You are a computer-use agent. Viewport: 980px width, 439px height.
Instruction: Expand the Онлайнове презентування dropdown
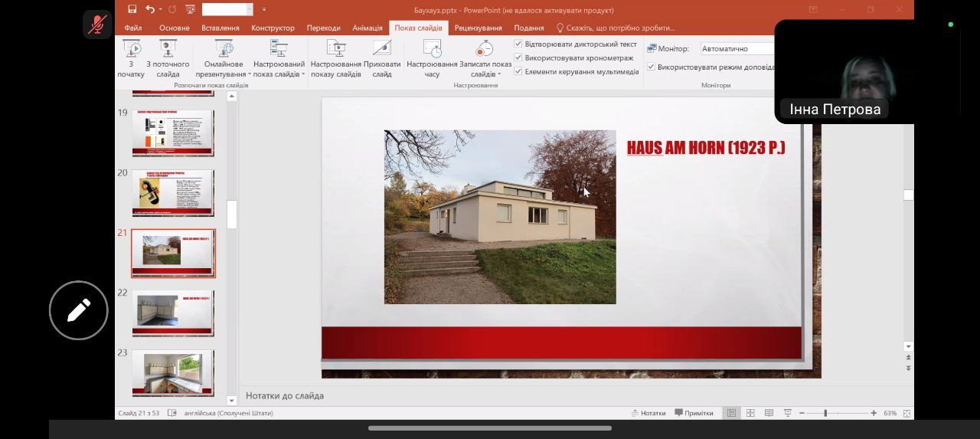(223, 74)
